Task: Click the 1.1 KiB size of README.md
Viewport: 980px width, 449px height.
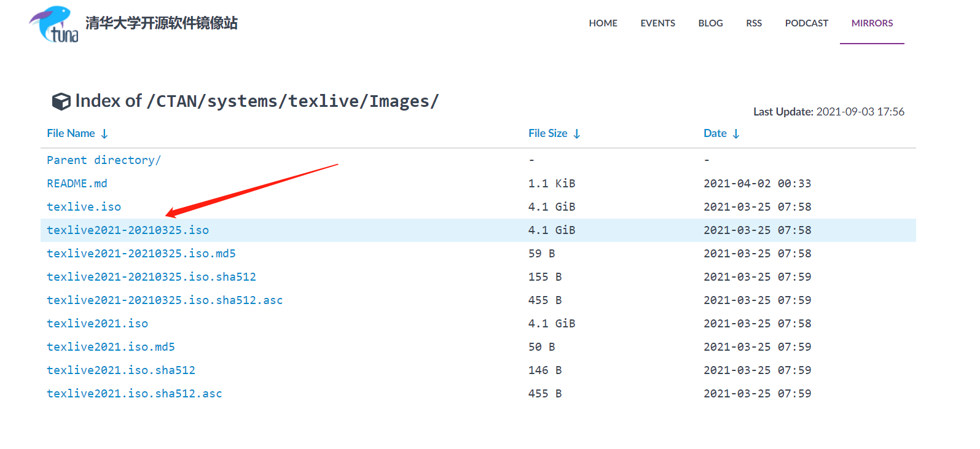Action: pyautogui.click(x=552, y=184)
